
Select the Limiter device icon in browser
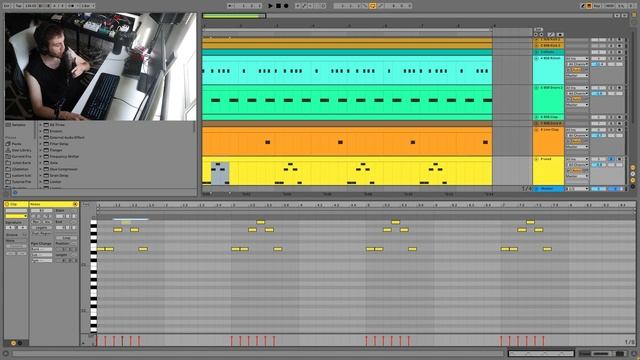pos(46,182)
